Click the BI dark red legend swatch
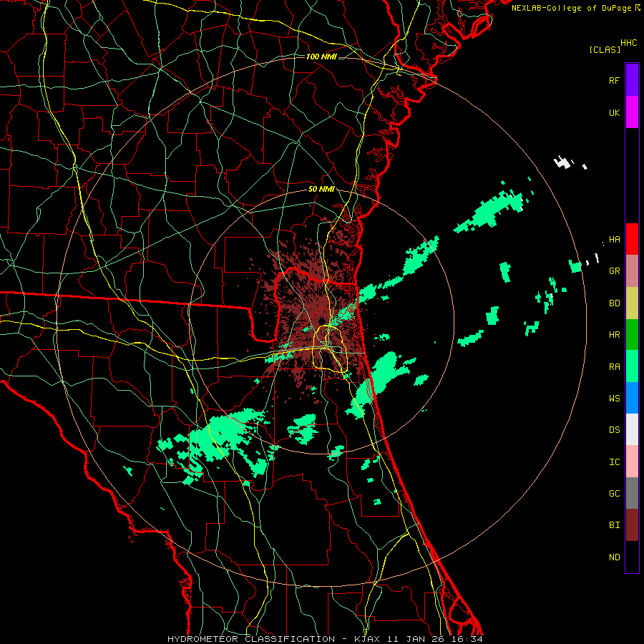644x644 pixels. coord(632,525)
